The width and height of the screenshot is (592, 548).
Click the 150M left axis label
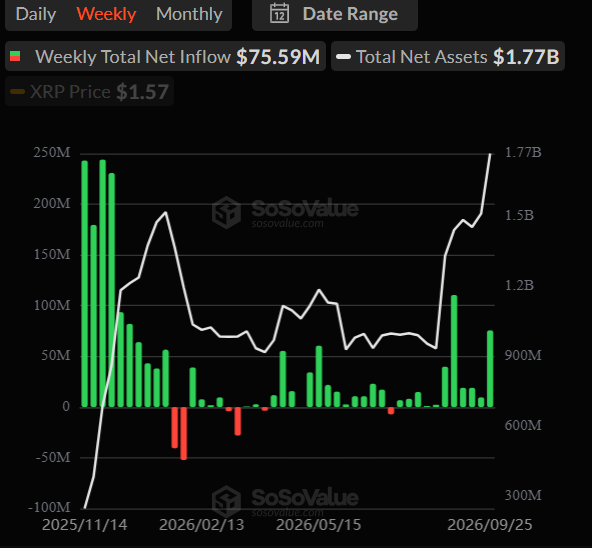point(52,255)
